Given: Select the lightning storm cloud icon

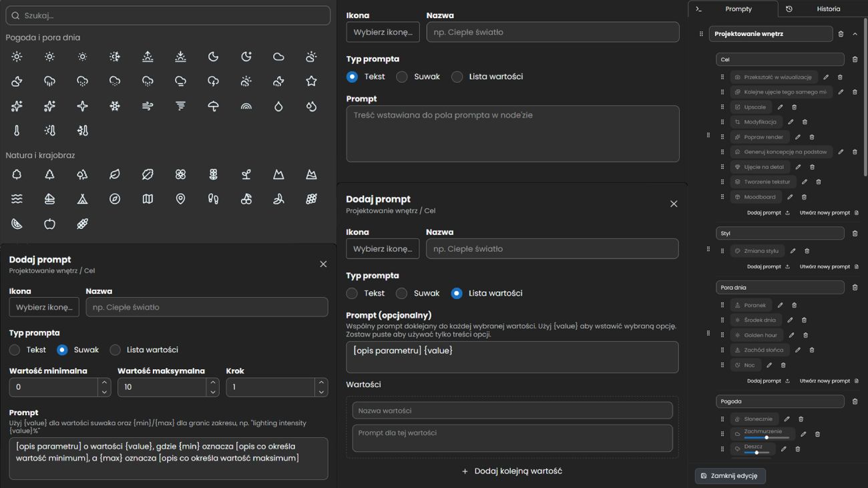Looking at the screenshot, I should tap(213, 81).
